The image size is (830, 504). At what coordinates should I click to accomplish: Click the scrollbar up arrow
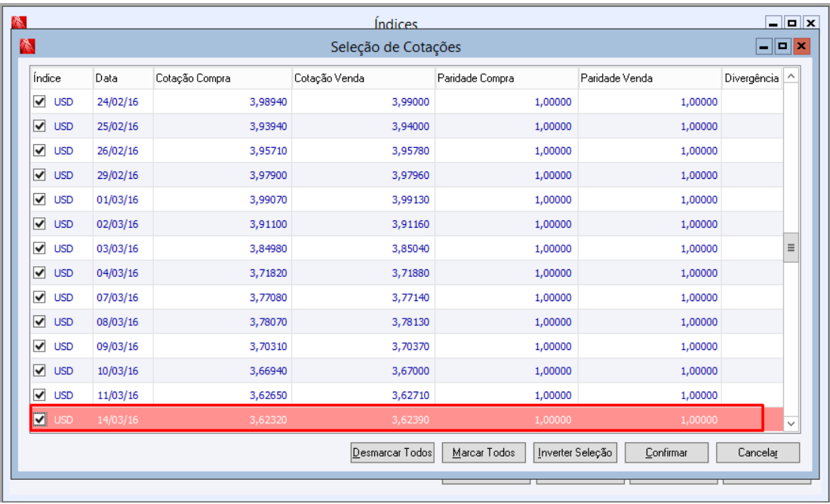[791, 77]
